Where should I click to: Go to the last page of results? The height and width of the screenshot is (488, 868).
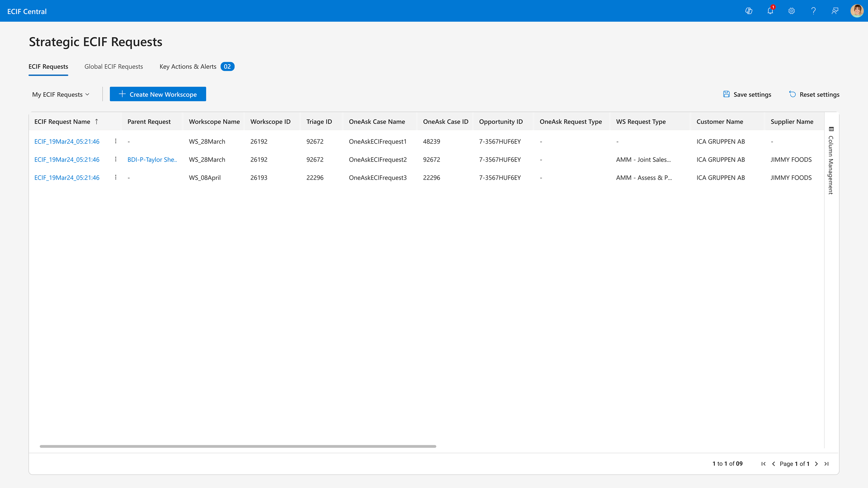tap(826, 464)
